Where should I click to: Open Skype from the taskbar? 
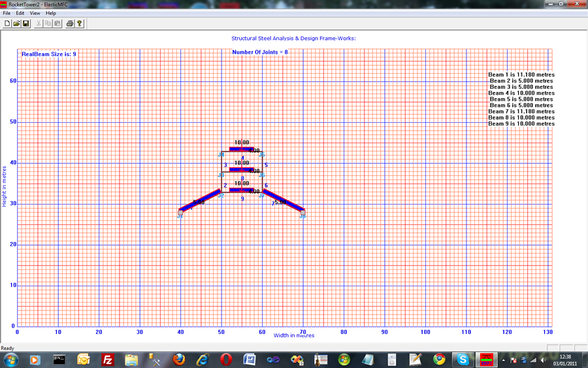click(x=463, y=360)
